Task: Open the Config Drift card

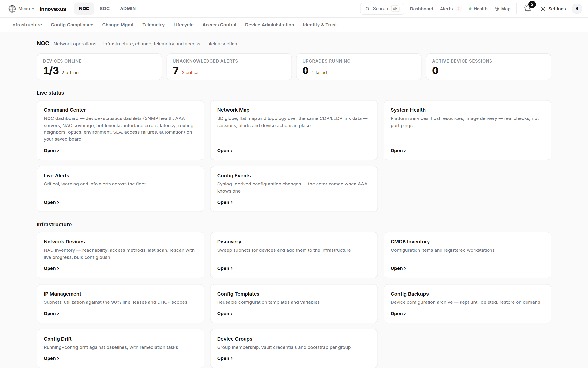Action: pyautogui.click(x=121, y=348)
